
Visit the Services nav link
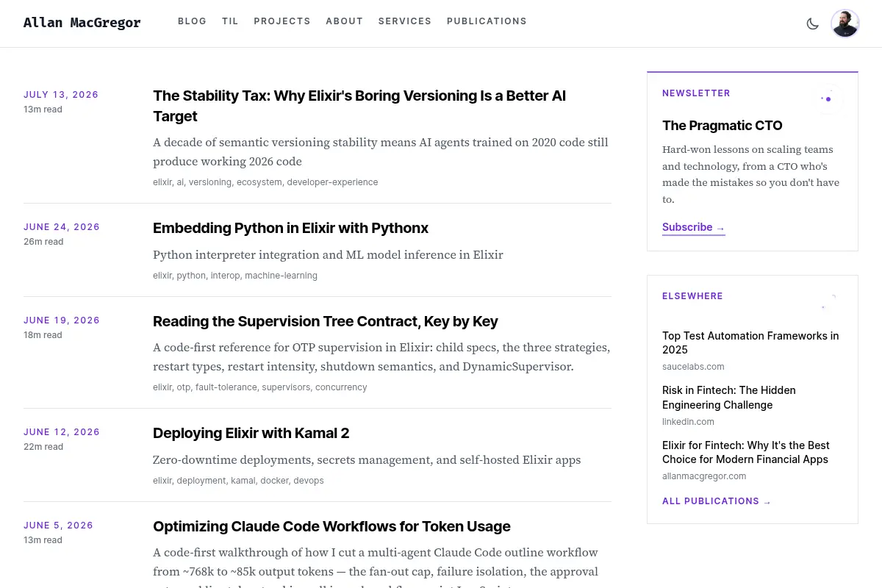[x=405, y=21]
